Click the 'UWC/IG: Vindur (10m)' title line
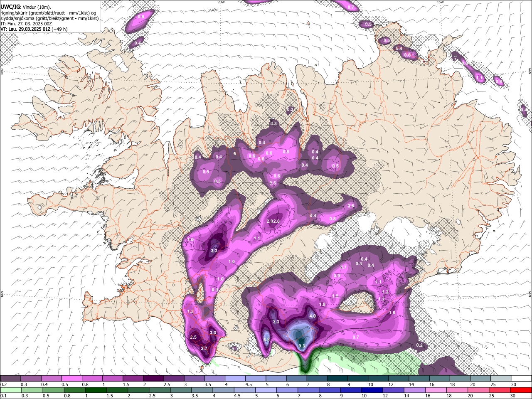 point(25,7)
